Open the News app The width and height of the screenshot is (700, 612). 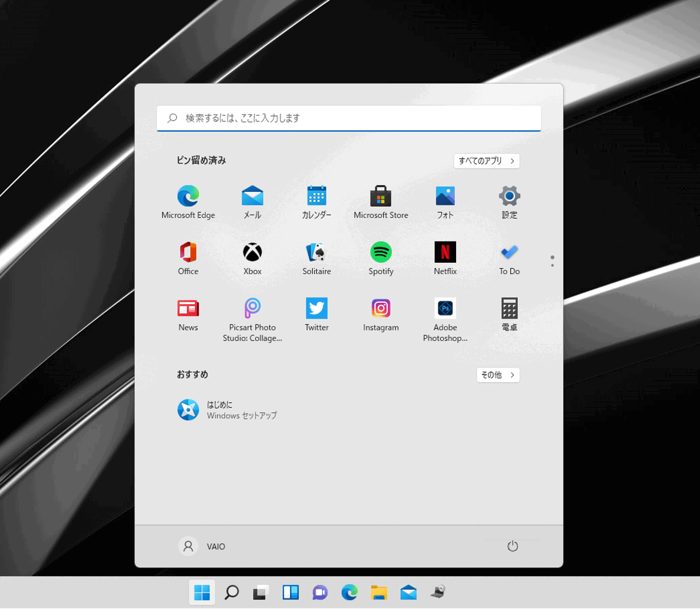[x=188, y=315]
